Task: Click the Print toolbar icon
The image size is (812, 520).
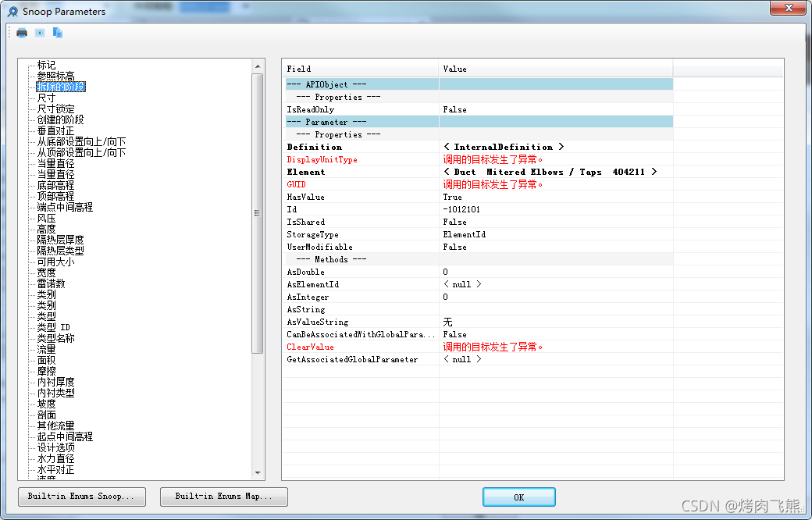Action: pos(22,33)
